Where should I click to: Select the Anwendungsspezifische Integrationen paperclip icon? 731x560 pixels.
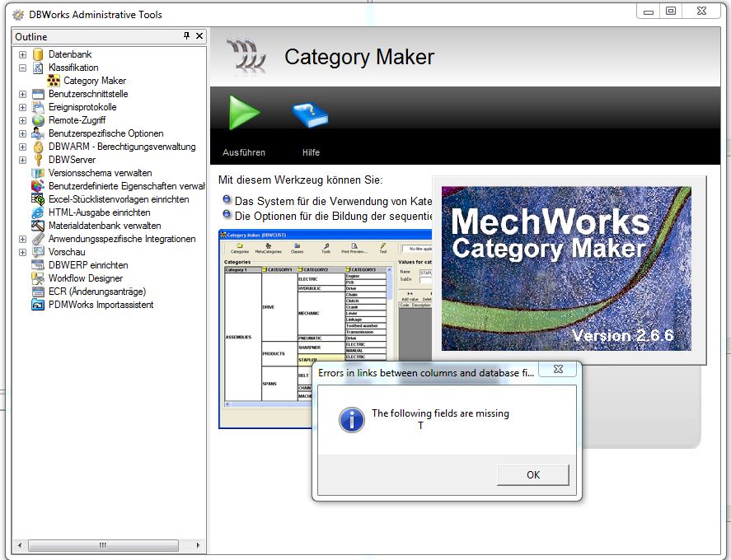[38, 239]
